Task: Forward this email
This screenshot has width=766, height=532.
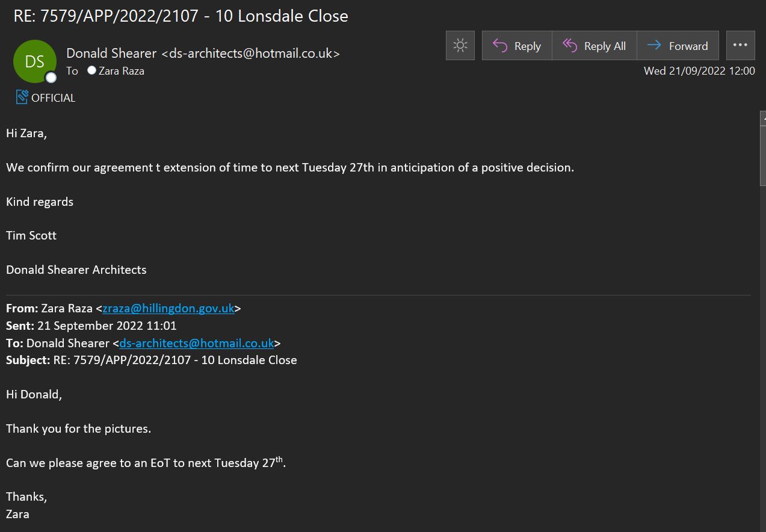Action: pos(678,46)
